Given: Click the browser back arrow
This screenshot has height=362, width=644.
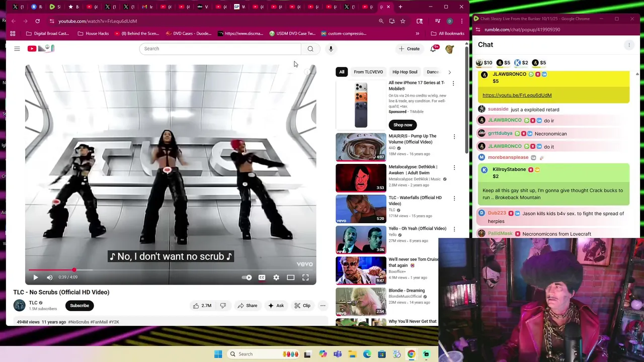Looking at the screenshot, I should (14, 21).
